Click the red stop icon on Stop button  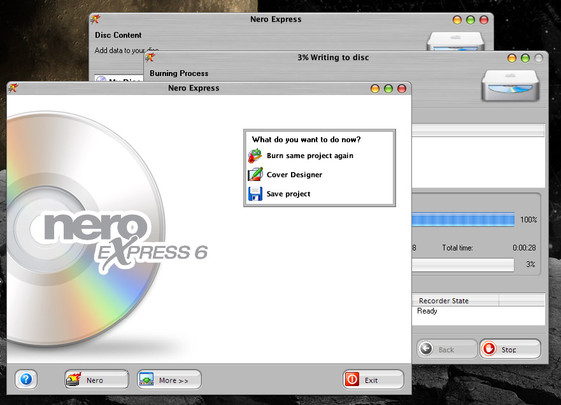pyautogui.click(x=489, y=348)
